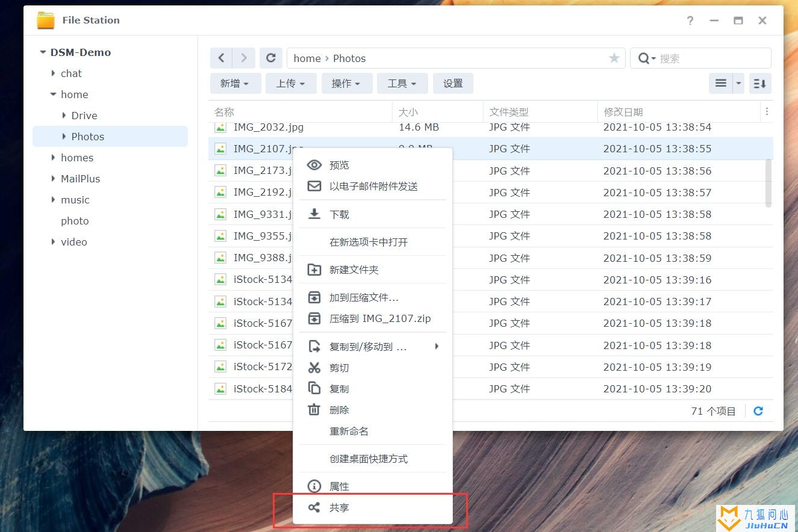The width and height of the screenshot is (798, 532).
Task: Sort by 大小 (Size) column header
Action: pos(438,112)
